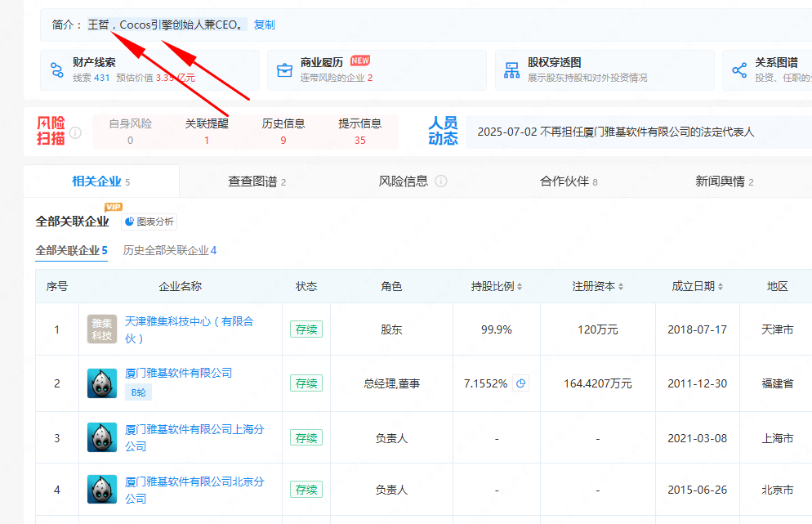Click the 人员动态 2025-07-02 notice
The image size is (812, 524).
pyautogui.click(x=616, y=132)
